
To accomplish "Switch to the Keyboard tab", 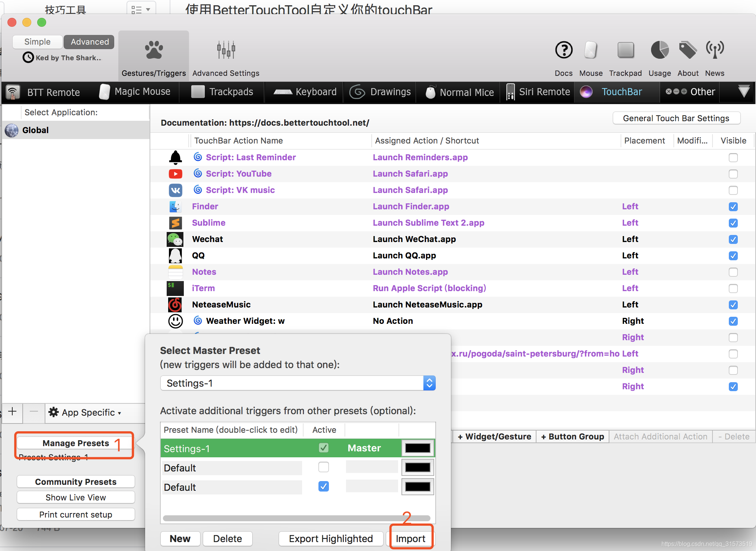I will tap(305, 92).
